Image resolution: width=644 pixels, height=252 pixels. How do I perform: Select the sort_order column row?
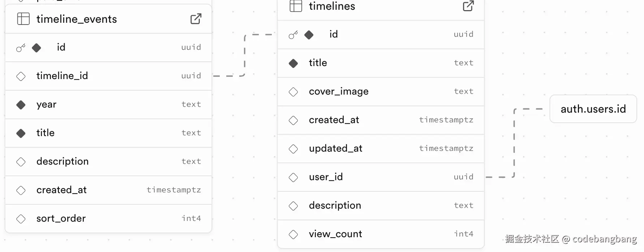tap(108, 218)
